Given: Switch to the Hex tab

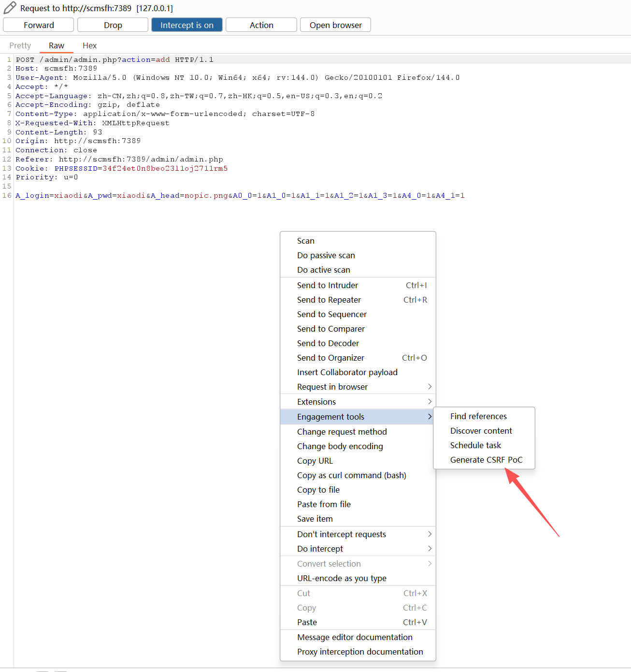Looking at the screenshot, I should [x=89, y=45].
